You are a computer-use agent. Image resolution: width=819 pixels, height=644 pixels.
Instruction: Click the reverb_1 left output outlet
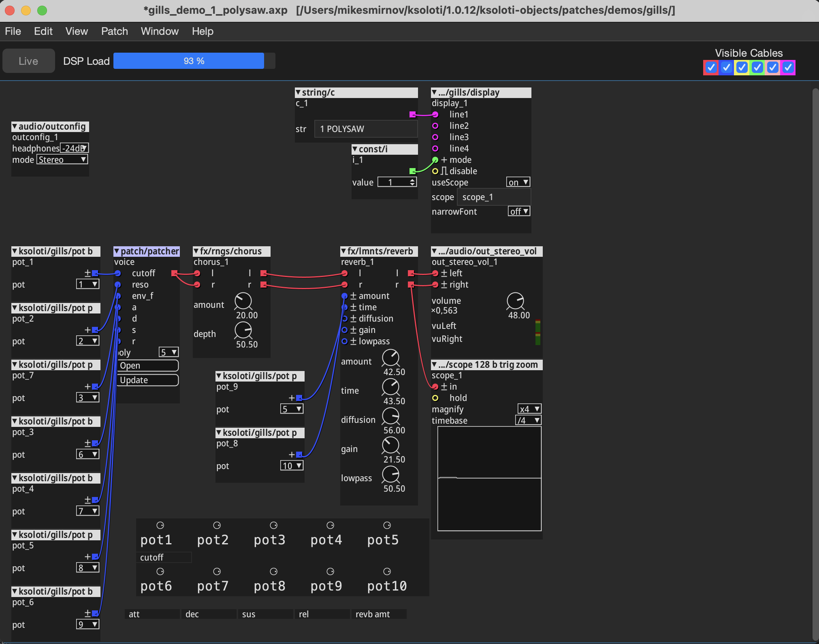click(411, 273)
